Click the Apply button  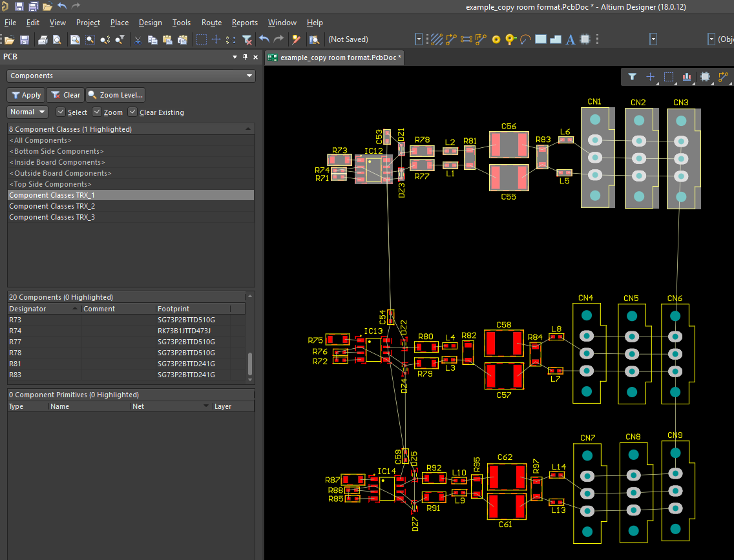click(x=26, y=95)
